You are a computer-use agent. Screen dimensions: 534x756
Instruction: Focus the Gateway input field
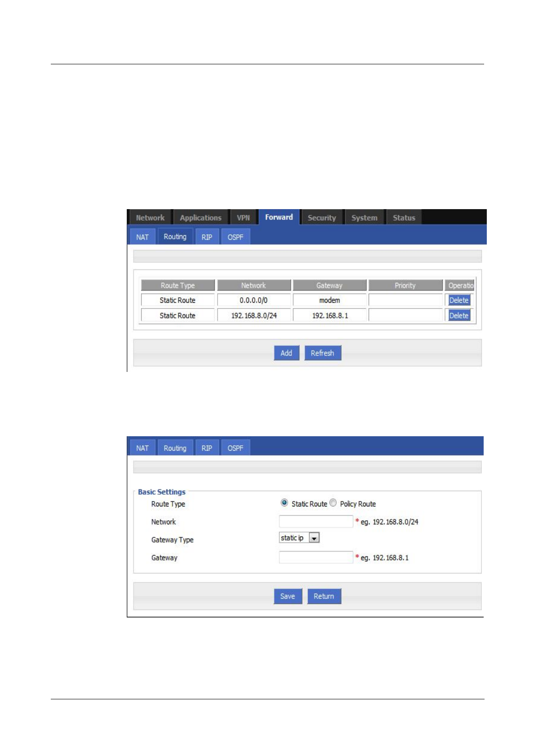pyautogui.click(x=316, y=557)
